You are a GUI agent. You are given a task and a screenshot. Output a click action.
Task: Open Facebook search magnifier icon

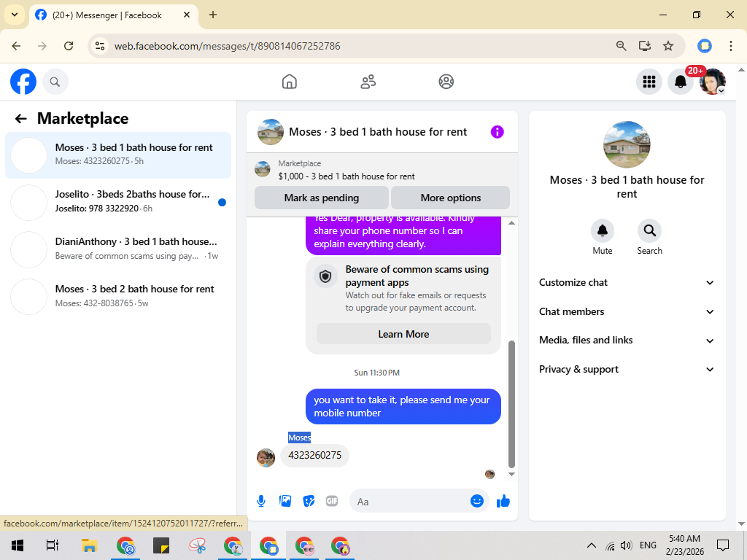(x=55, y=82)
